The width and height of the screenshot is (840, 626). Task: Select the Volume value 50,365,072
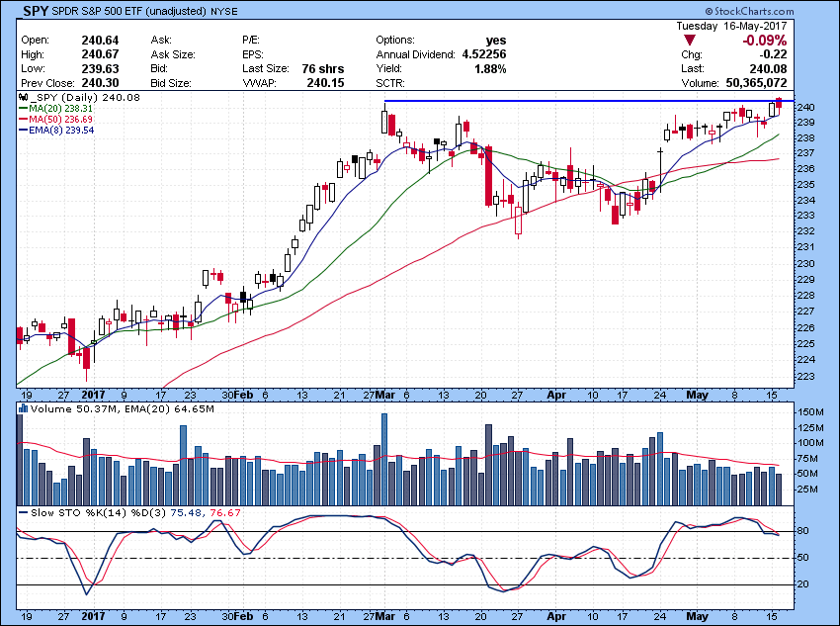click(756, 83)
